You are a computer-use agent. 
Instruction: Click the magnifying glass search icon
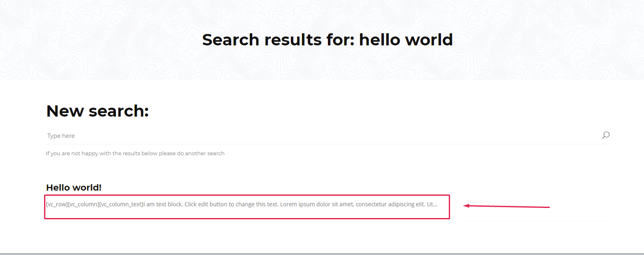point(605,135)
